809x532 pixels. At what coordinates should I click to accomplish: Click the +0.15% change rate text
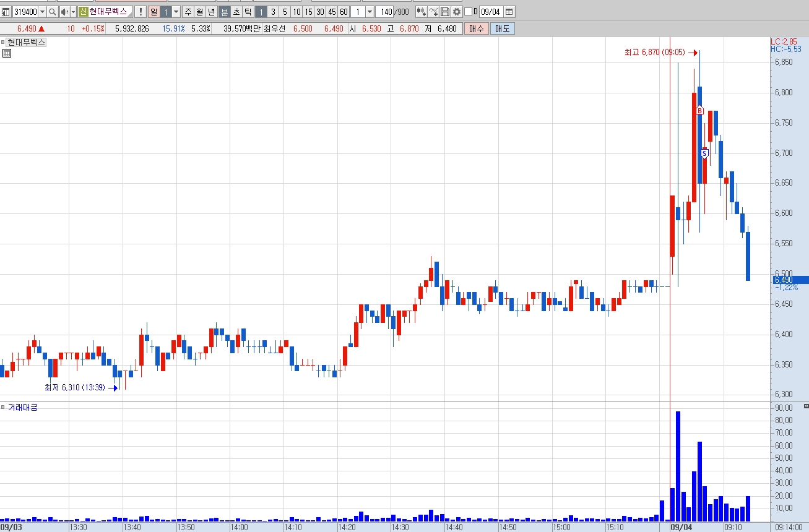(93, 28)
